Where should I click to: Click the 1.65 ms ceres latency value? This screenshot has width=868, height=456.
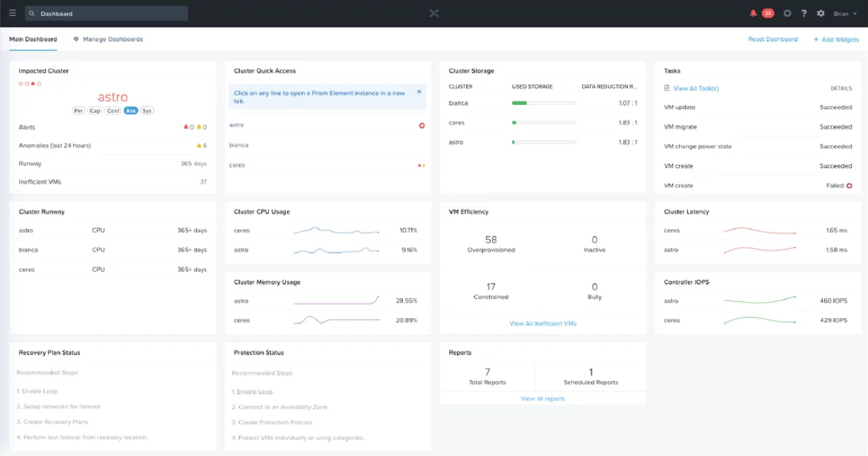click(836, 231)
